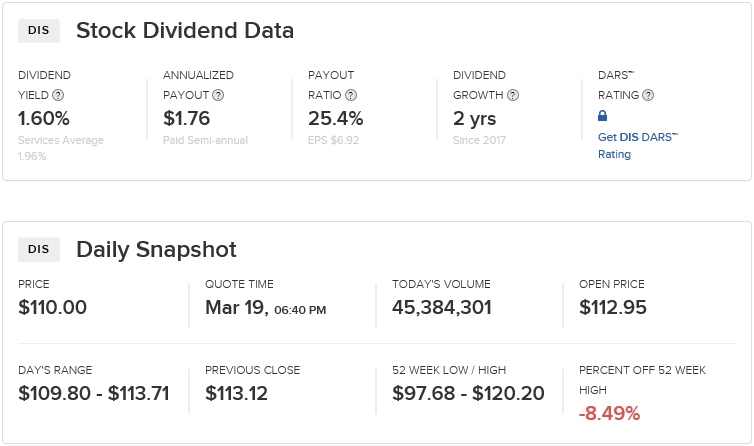The height and width of the screenshot is (446, 754).
Task: Click the Services Average 1.96% text
Action: [x=61, y=148]
